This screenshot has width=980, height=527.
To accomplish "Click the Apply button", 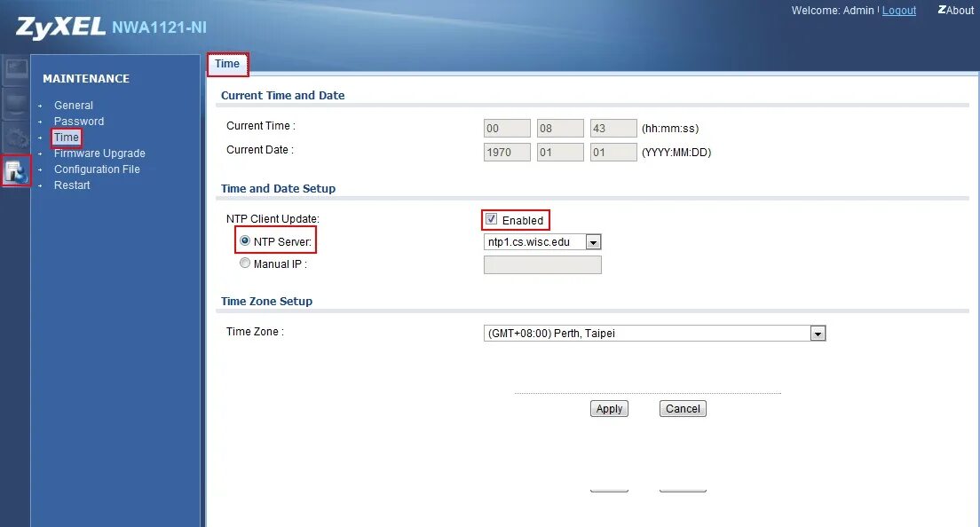I will coord(609,408).
